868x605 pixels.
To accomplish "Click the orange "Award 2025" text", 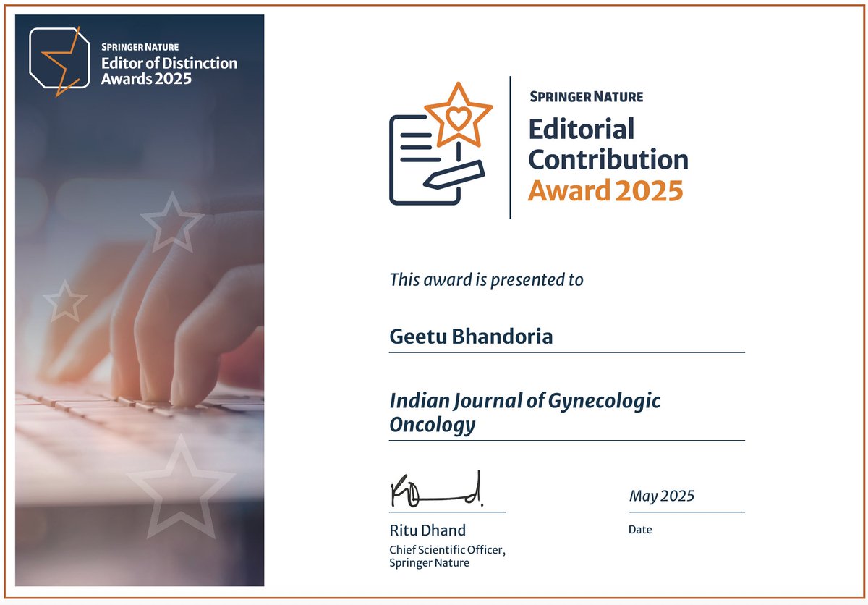I will tap(605, 191).
